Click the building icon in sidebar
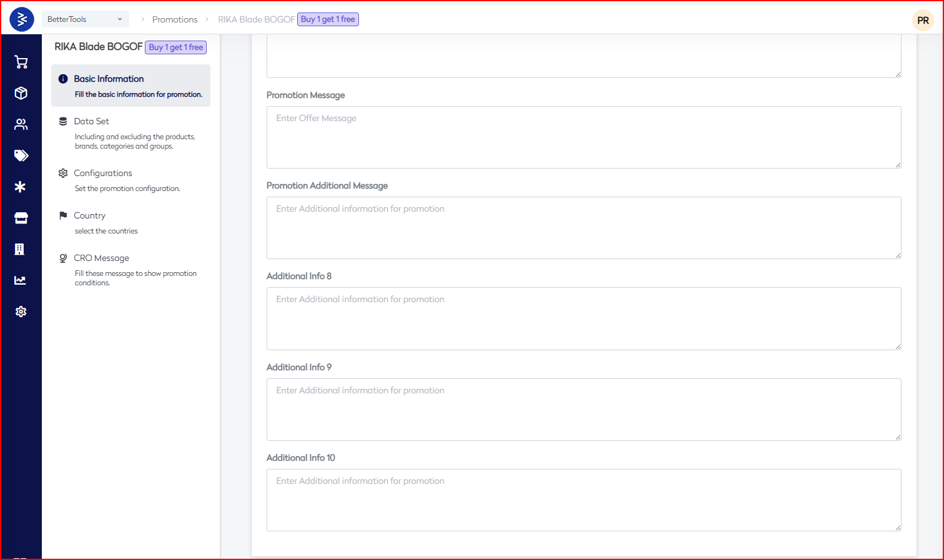 click(20, 249)
